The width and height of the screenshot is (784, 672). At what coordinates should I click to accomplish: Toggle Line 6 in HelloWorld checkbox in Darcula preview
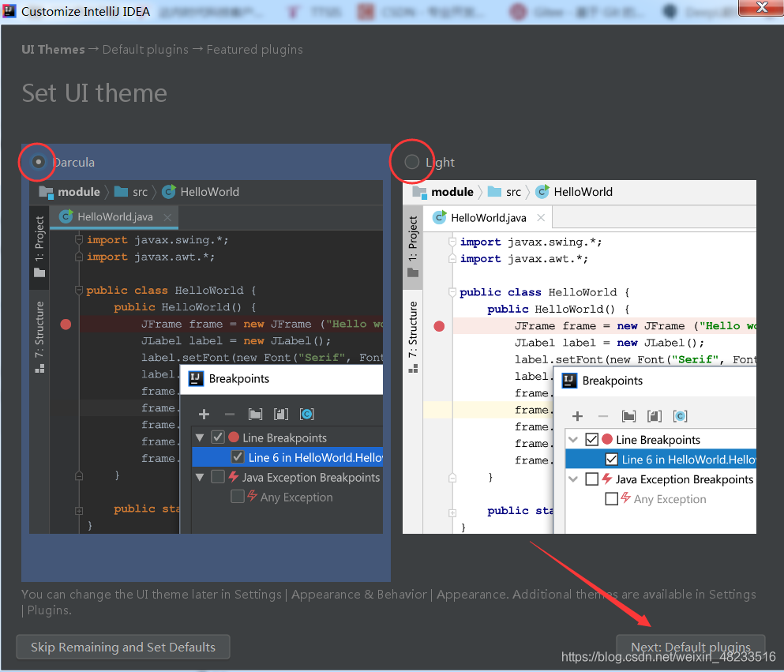pyautogui.click(x=238, y=457)
